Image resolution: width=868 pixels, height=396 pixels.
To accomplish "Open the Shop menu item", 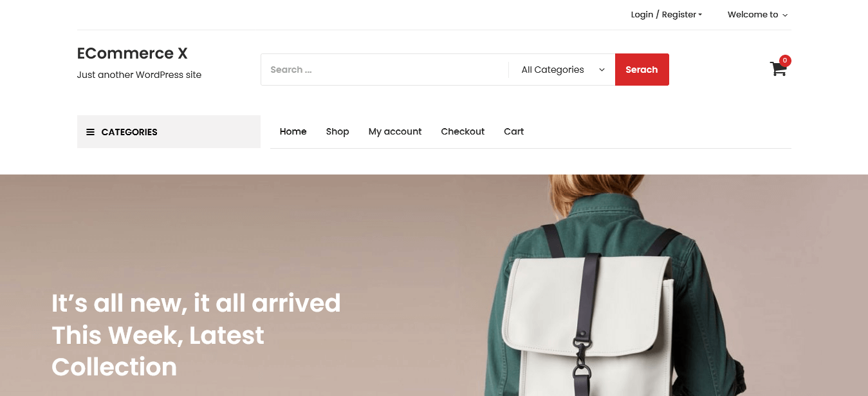I will point(337,131).
